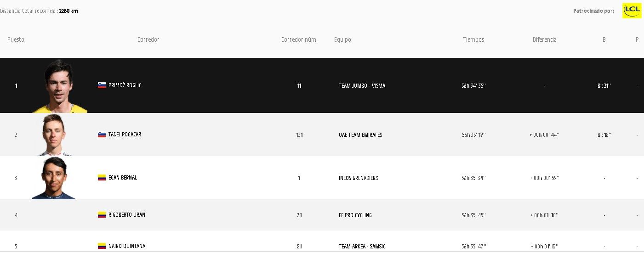Open the rider photo in the third-place row

tap(54, 178)
